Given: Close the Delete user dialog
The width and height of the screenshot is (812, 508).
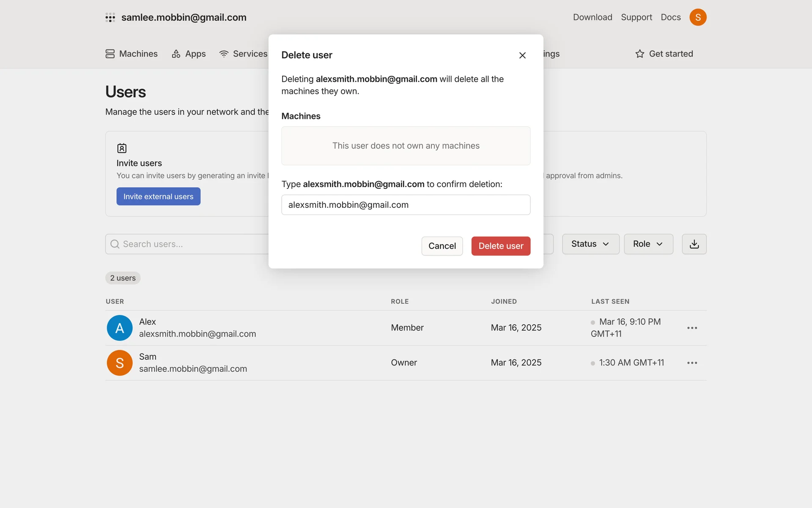Looking at the screenshot, I should pos(522,55).
